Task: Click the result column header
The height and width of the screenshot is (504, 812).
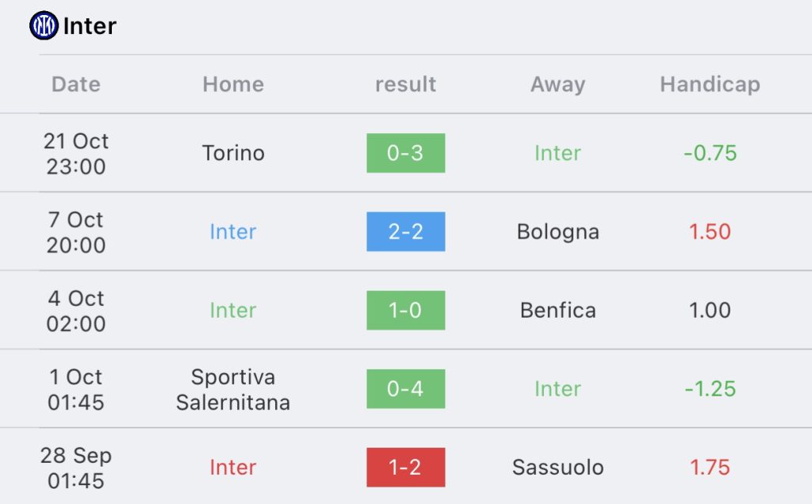Action: pyautogui.click(x=406, y=84)
